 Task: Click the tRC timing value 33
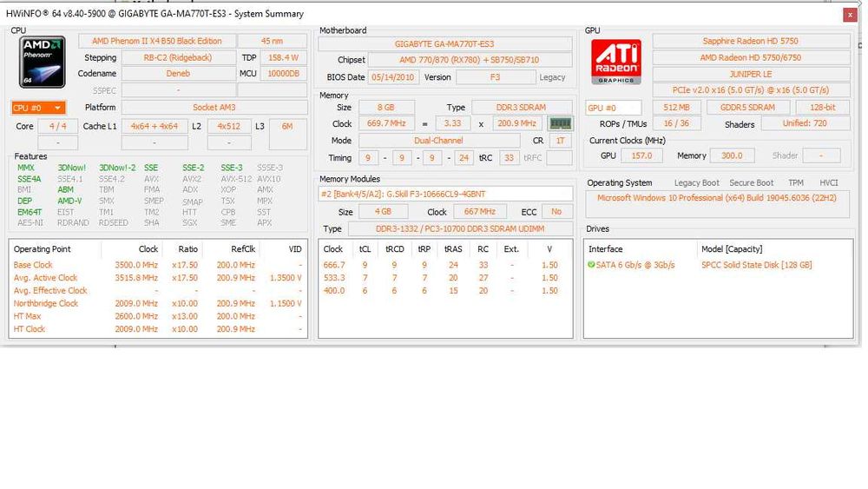509,158
